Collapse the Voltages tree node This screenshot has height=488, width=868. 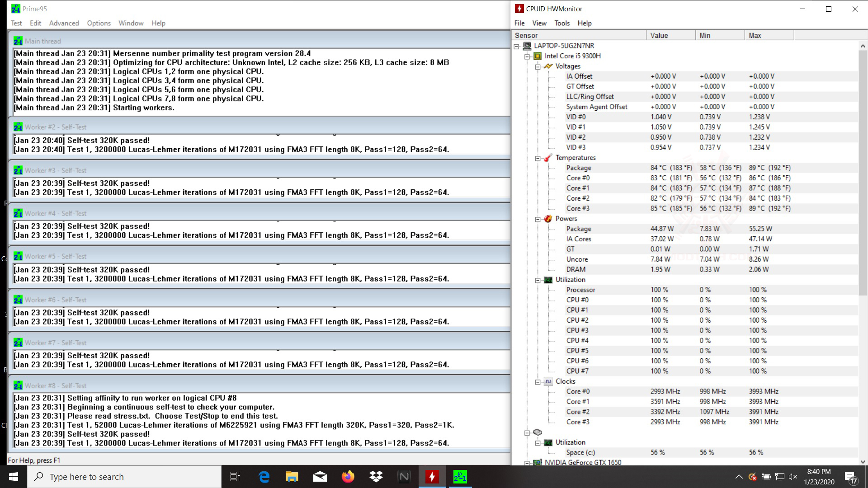tap(538, 66)
